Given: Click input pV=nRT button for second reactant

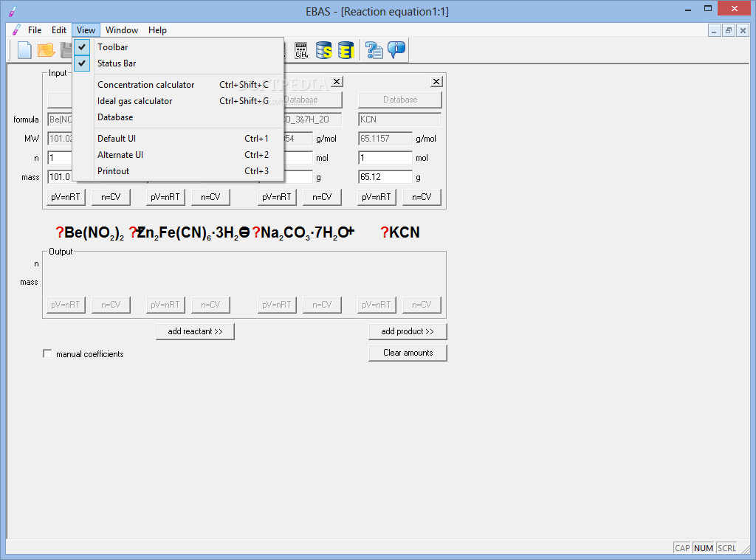Looking at the screenshot, I should pos(165,196).
